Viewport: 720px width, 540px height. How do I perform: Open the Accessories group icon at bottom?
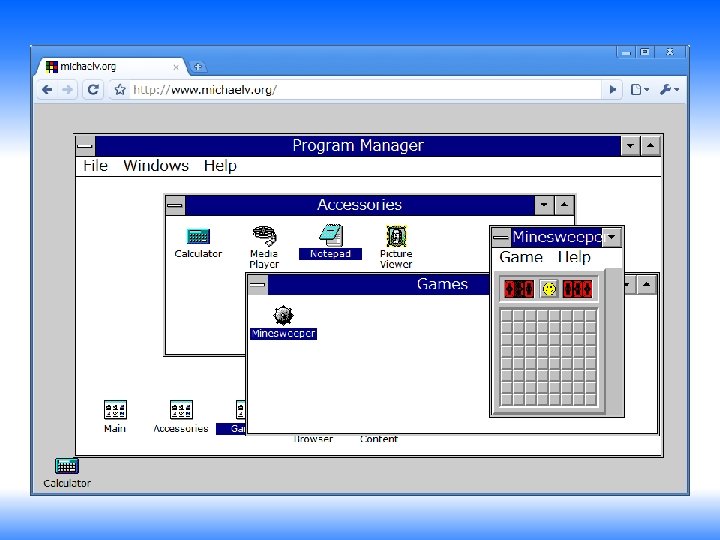pyautogui.click(x=181, y=416)
